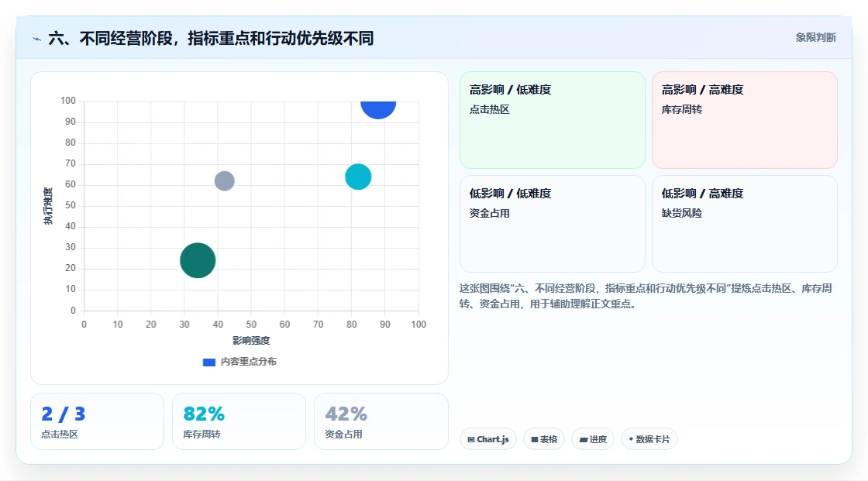
Task: Click the 资金占用 text in quadrant card
Action: [x=489, y=213]
